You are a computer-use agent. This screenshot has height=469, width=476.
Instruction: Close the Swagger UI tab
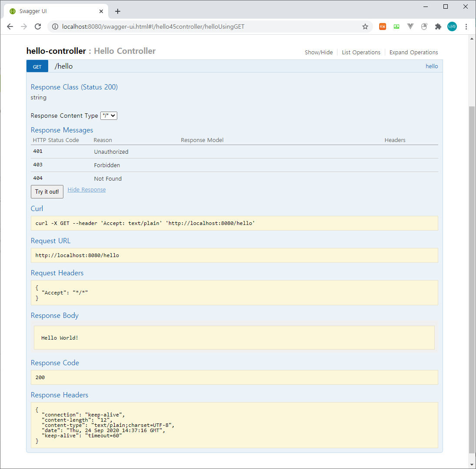pos(101,11)
